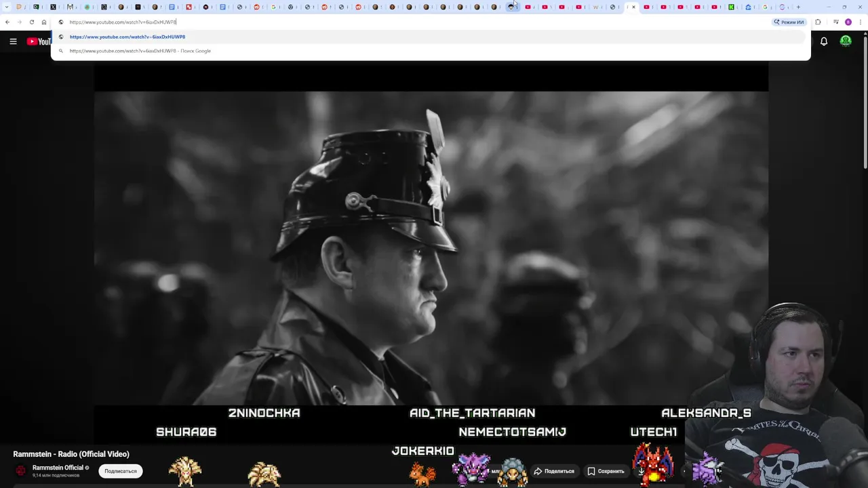Open the Rammstein Official channel avatar
The width and height of the screenshot is (868, 488).
coord(21,471)
